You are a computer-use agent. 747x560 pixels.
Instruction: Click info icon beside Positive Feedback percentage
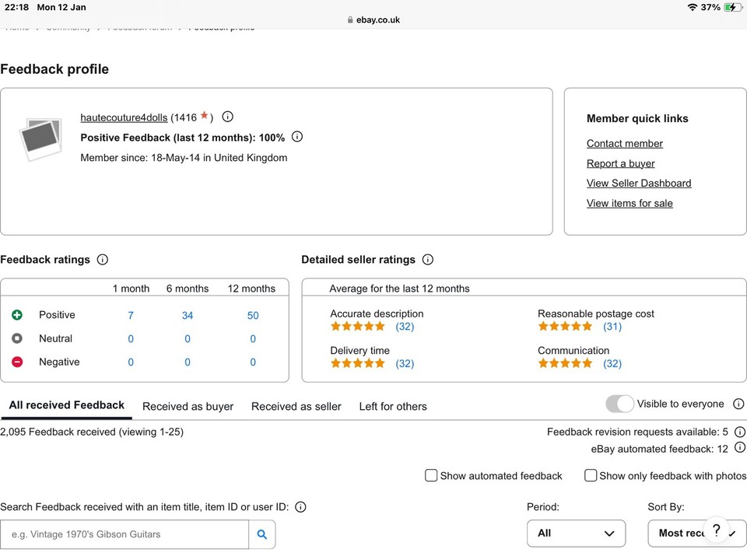pos(297,137)
